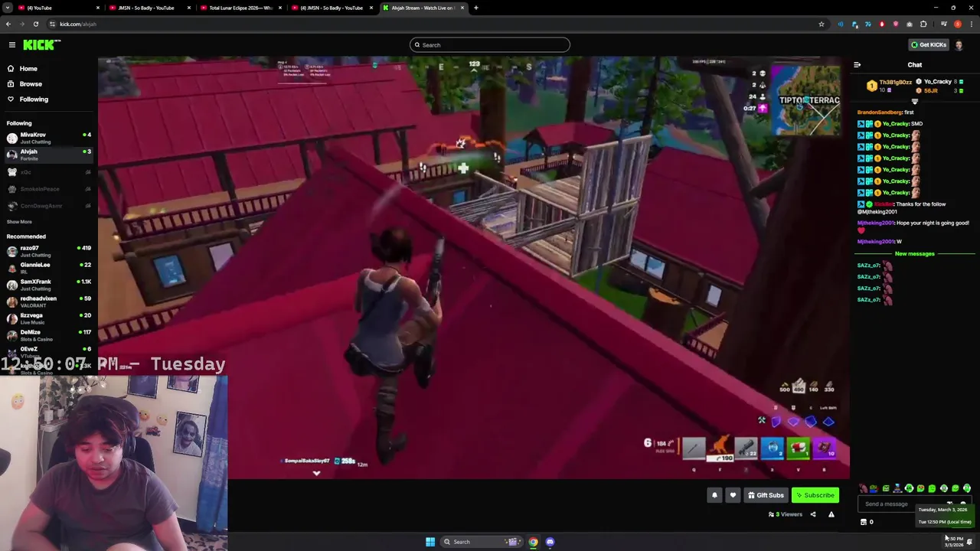Open recommended channel redheadvixen

click(x=47, y=302)
